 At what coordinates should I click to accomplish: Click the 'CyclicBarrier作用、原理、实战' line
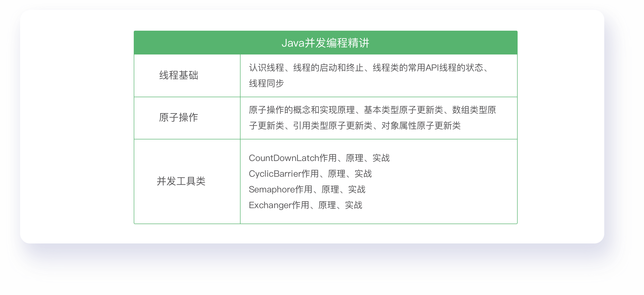click(x=310, y=174)
